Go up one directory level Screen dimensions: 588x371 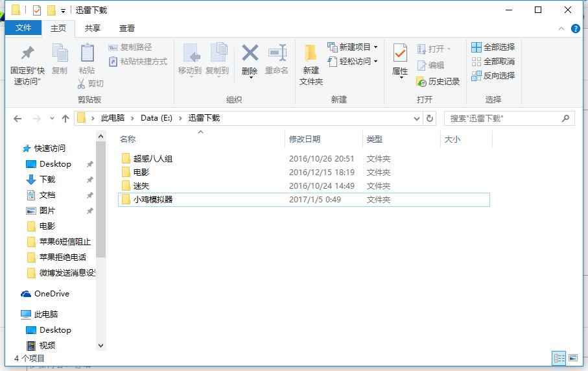tap(65, 119)
